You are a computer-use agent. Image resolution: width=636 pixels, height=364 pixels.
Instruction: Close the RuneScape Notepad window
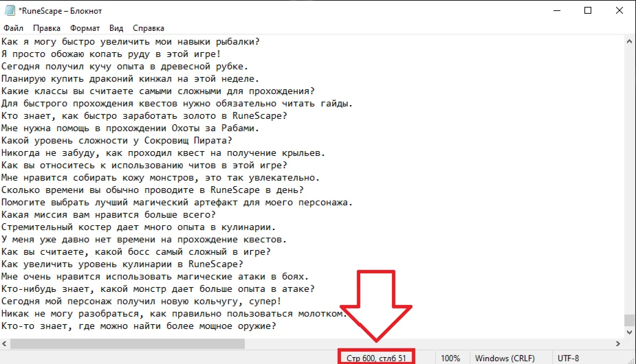(x=619, y=10)
